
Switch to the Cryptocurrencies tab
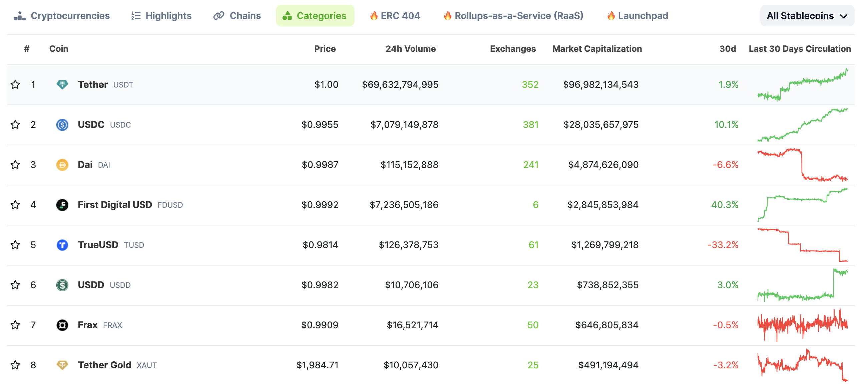pyautogui.click(x=62, y=16)
